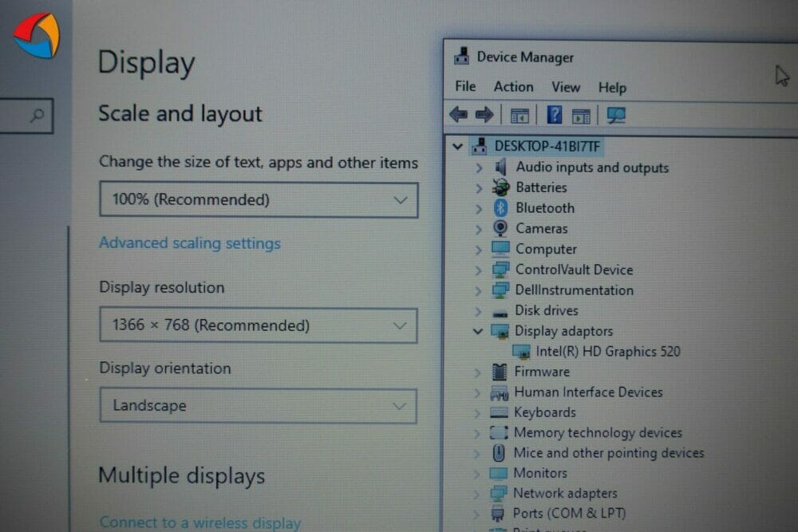Click the Keyboards category icon

click(x=500, y=412)
